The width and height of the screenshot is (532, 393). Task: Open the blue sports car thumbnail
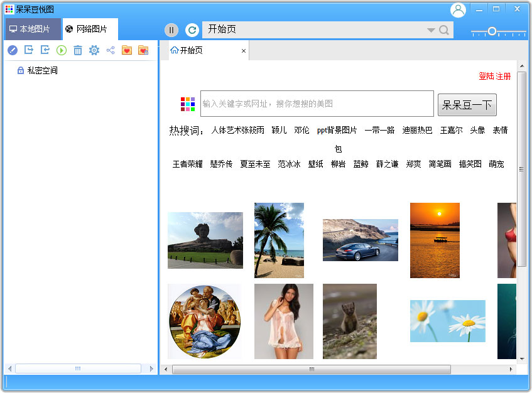click(x=361, y=240)
